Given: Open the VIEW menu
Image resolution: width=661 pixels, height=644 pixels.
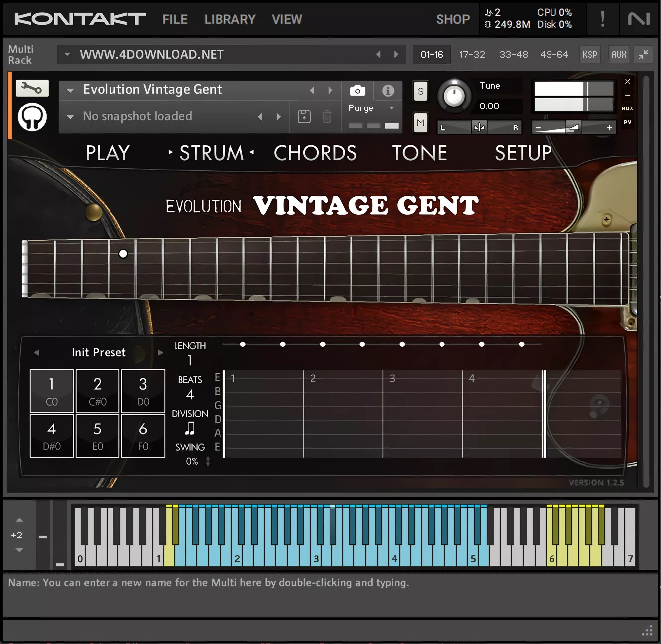Looking at the screenshot, I should [x=287, y=19].
